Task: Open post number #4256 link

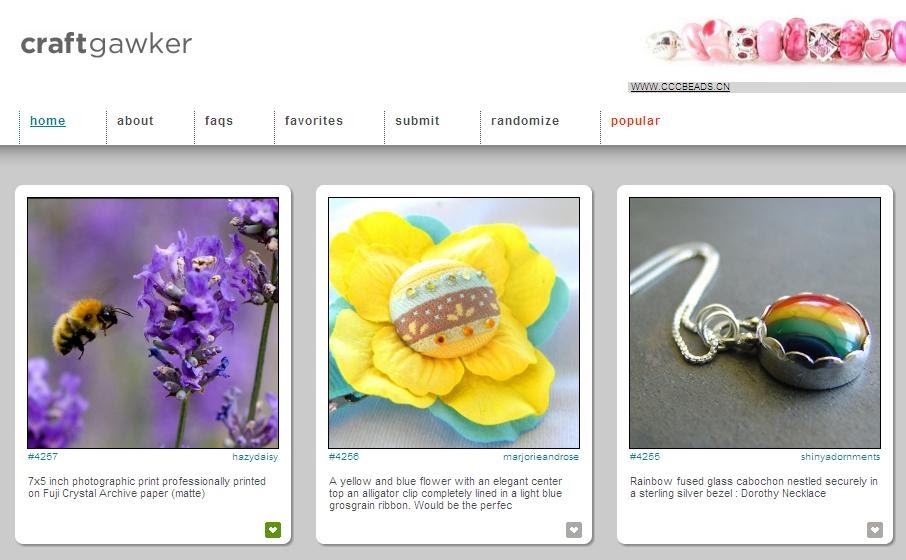Action: [x=344, y=457]
